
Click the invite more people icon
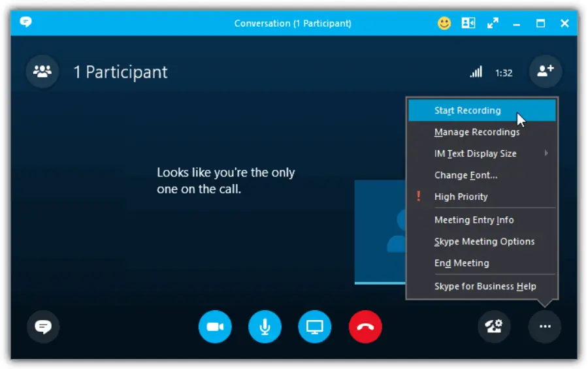click(546, 71)
